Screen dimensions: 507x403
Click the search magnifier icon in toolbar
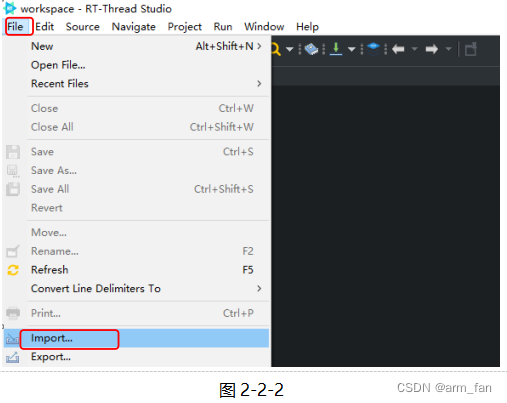point(276,49)
